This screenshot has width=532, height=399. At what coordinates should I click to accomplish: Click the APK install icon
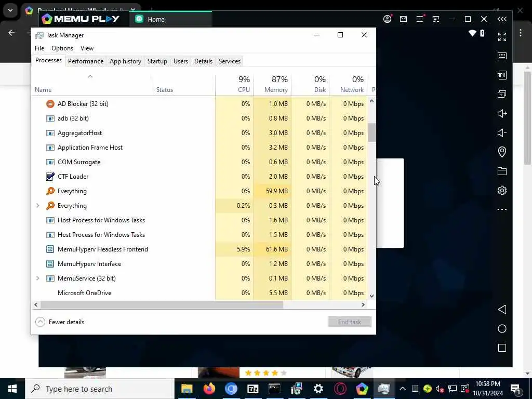[x=502, y=75]
